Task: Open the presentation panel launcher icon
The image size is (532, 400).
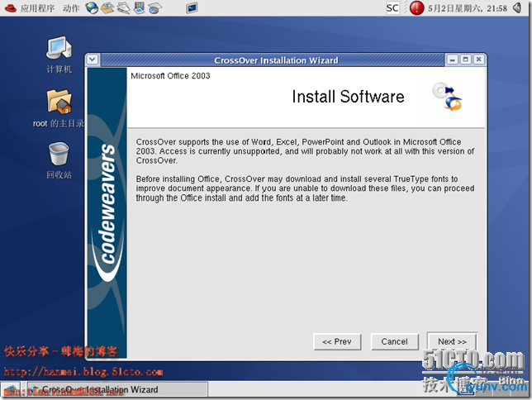Action: coord(139,7)
